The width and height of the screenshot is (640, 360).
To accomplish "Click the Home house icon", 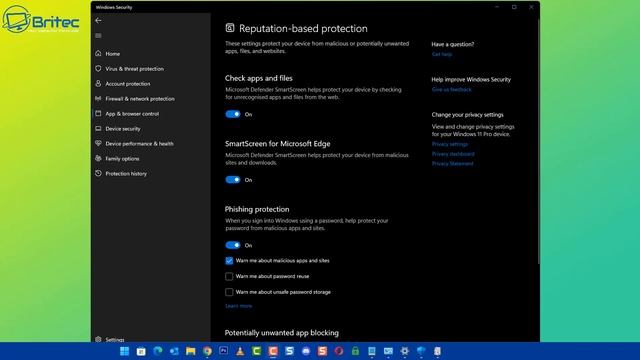I will (98, 53).
